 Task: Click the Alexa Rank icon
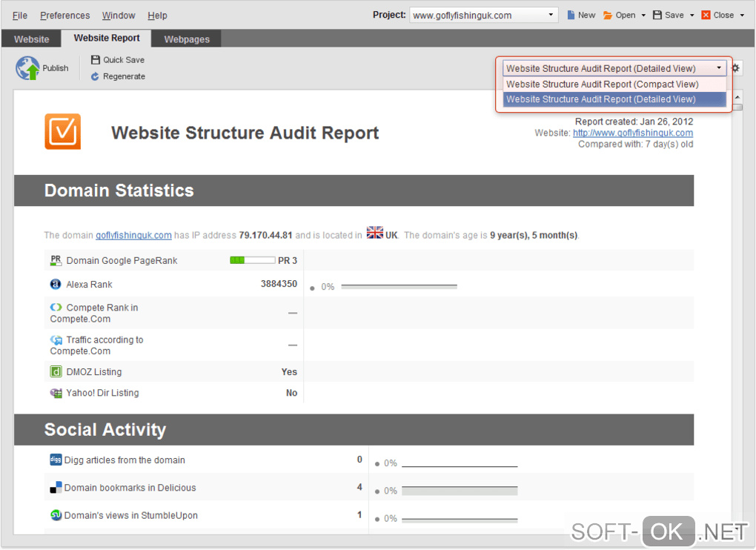(x=56, y=284)
